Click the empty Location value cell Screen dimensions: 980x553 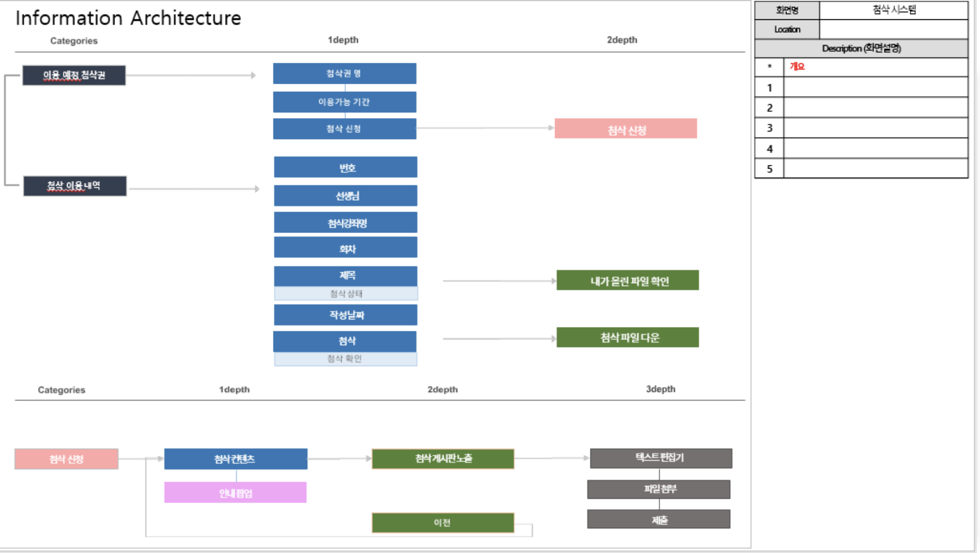[x=893, y=30]
